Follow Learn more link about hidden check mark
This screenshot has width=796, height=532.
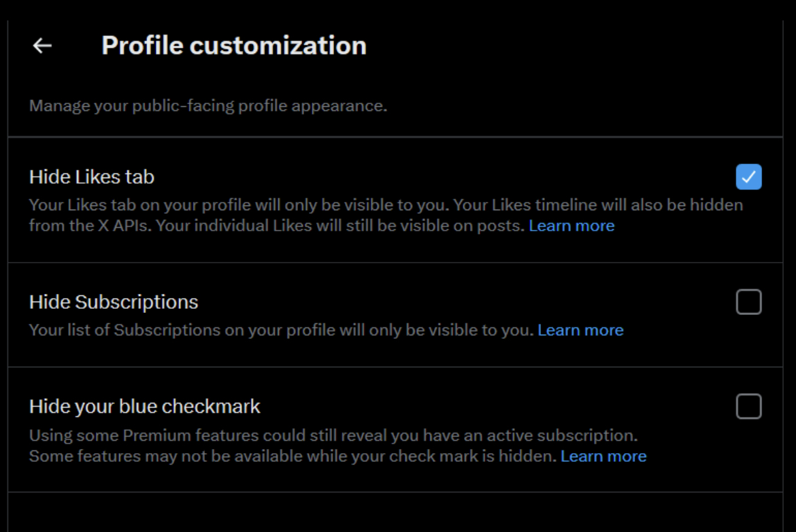tap(603, 456)
